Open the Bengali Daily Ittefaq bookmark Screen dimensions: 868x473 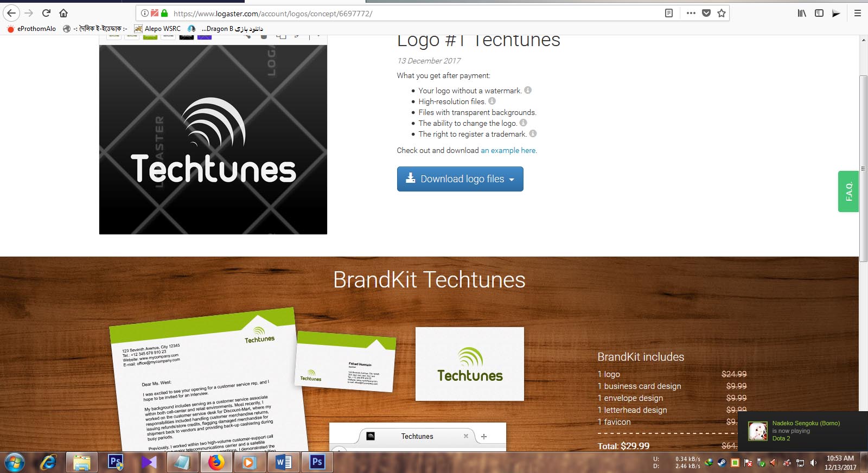coord(95,29)
